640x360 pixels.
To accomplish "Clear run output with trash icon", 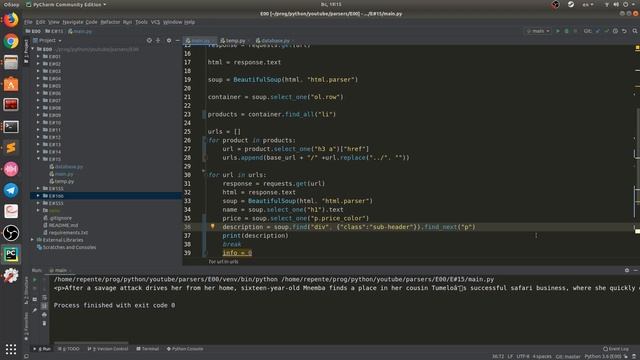I will (x=44, y=323).
